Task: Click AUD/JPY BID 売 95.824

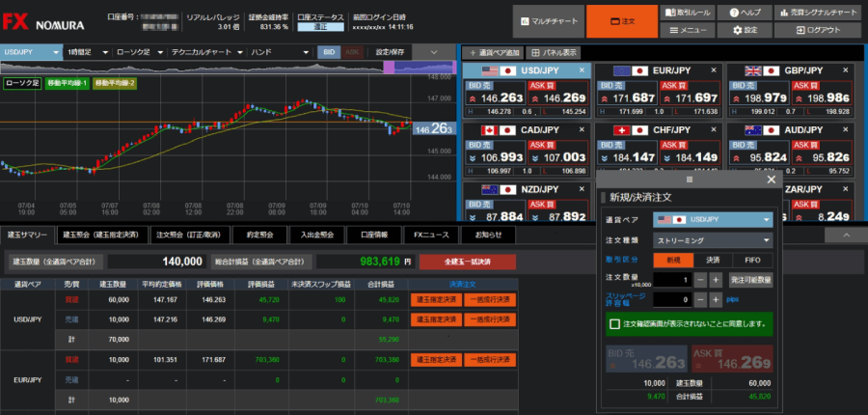Action: tap(760, 152)
